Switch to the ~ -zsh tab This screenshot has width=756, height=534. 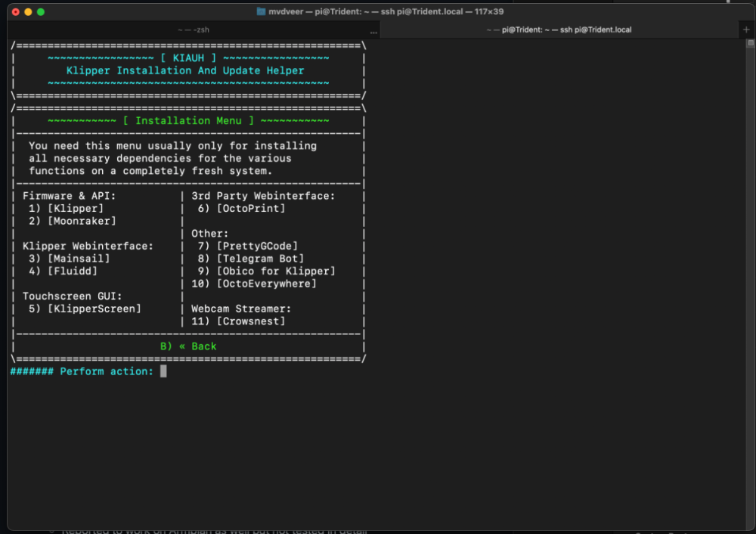tap(194, 29)
